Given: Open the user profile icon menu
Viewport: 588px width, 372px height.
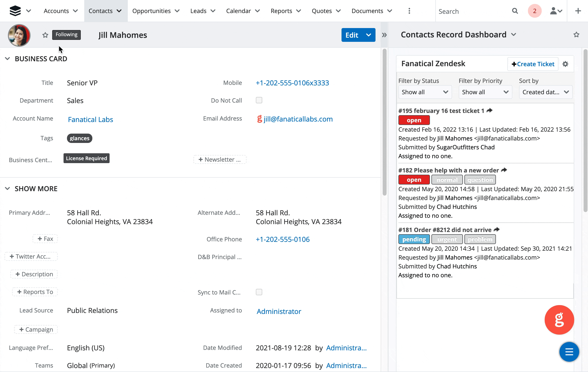Looking at the screenshot, I should (556, 11).
